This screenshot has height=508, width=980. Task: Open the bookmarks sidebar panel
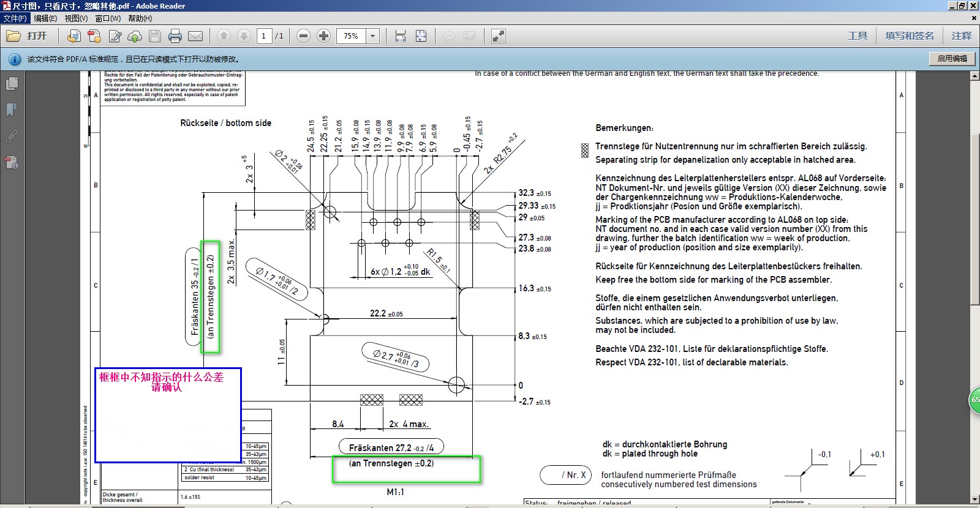pos(12,110)
